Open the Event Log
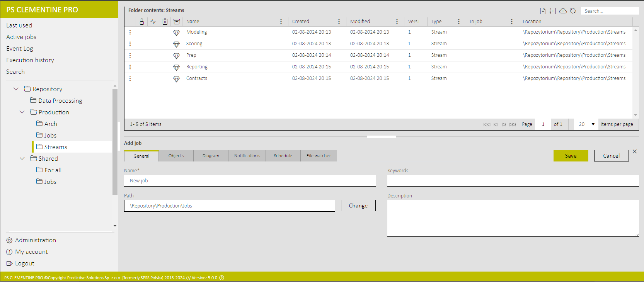644x282 pixels. coord(20,49)
